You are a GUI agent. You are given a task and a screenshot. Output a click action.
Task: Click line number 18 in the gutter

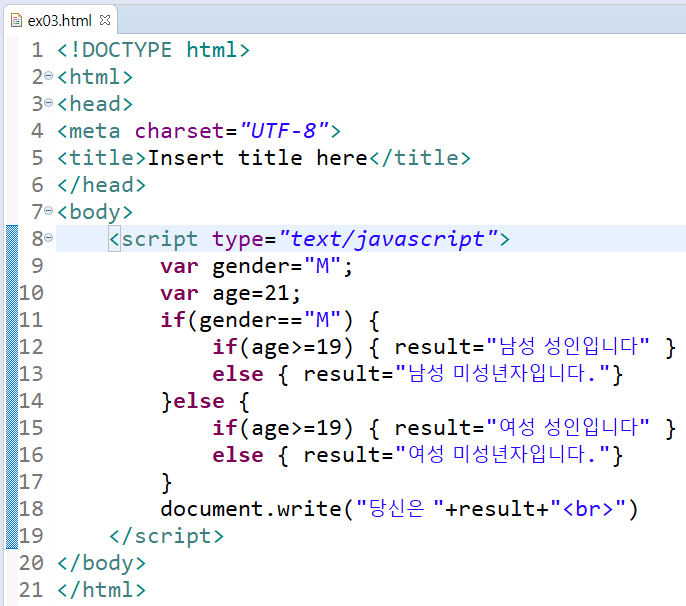31,509
